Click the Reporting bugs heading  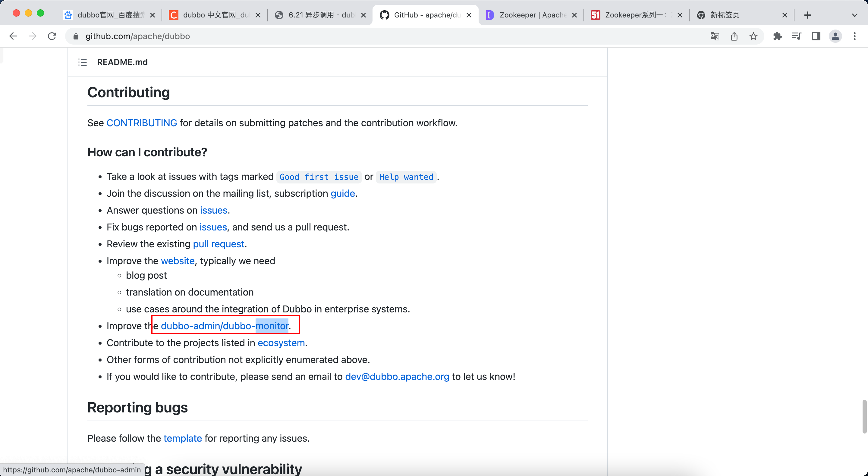click(x=137, y=408)
